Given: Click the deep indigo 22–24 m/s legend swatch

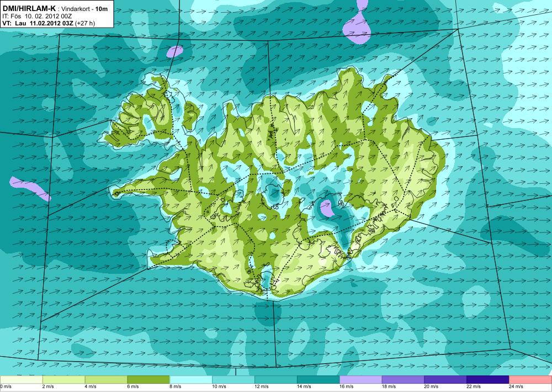Looking at the screenshot, I should tap(488, 380).
